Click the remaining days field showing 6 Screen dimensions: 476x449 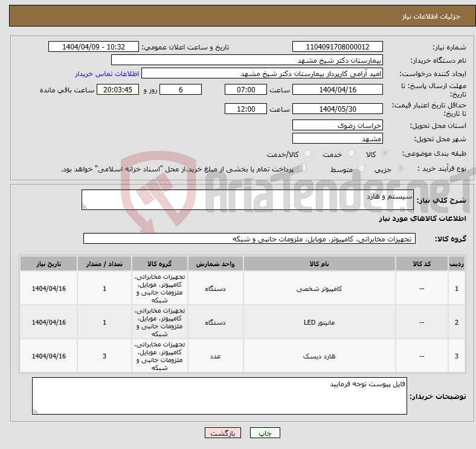181,89
